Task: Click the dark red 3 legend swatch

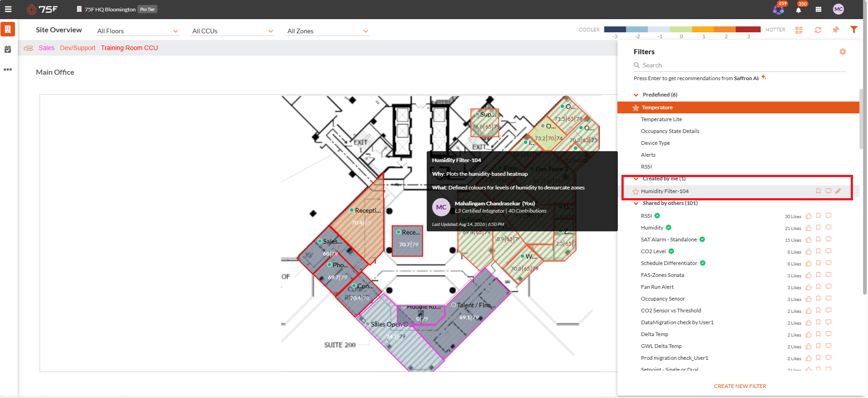Action: pos(748,30)
